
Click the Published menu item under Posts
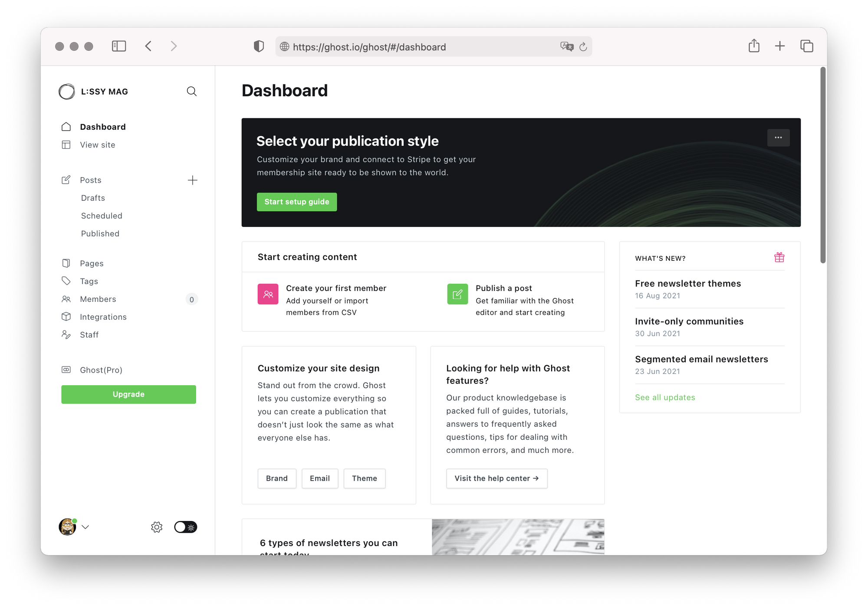point(99,232)
